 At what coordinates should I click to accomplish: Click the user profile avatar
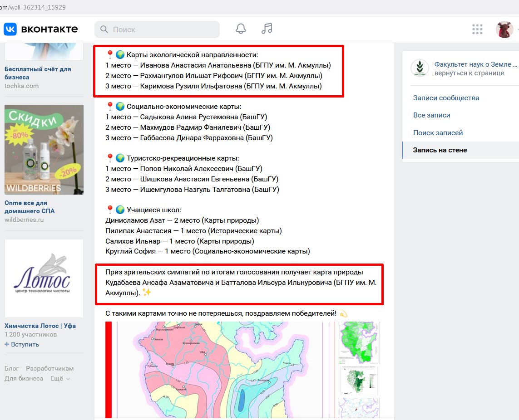click(504, 29)
